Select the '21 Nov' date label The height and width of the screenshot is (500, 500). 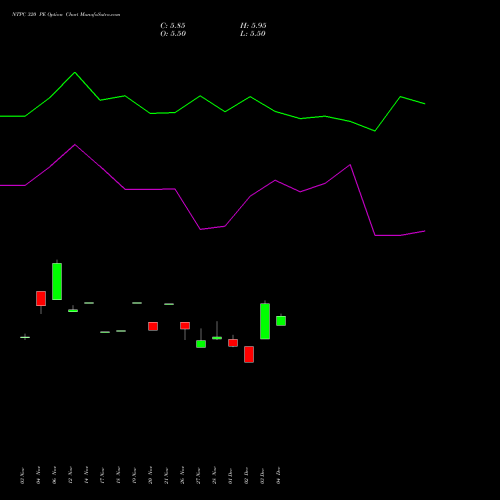pyautogui.click(x=166, y=475)
